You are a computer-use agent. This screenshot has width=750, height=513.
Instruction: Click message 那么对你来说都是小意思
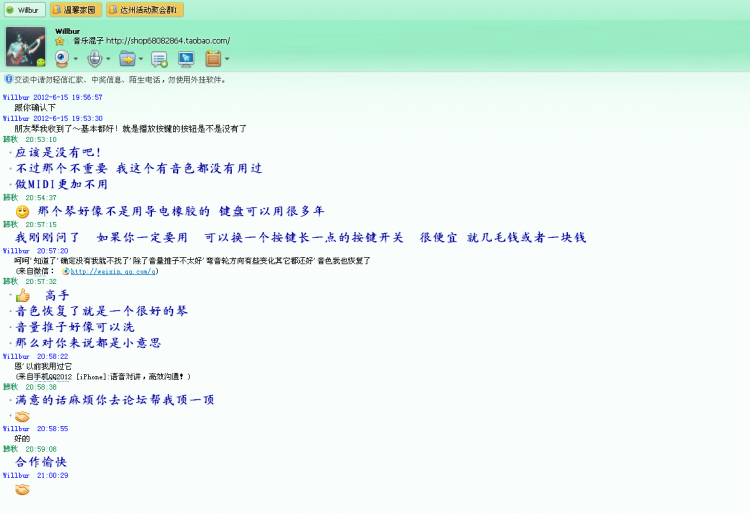click(x=88, y=343)
